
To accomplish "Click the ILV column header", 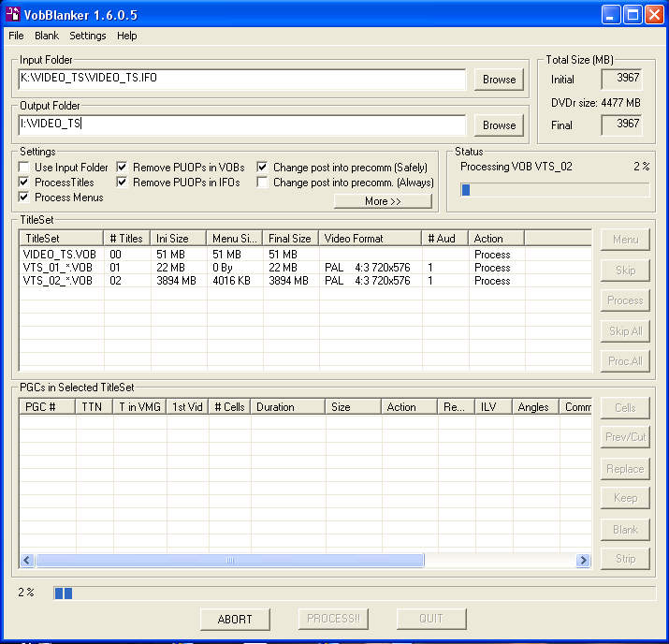I will (x=493, y=407).
